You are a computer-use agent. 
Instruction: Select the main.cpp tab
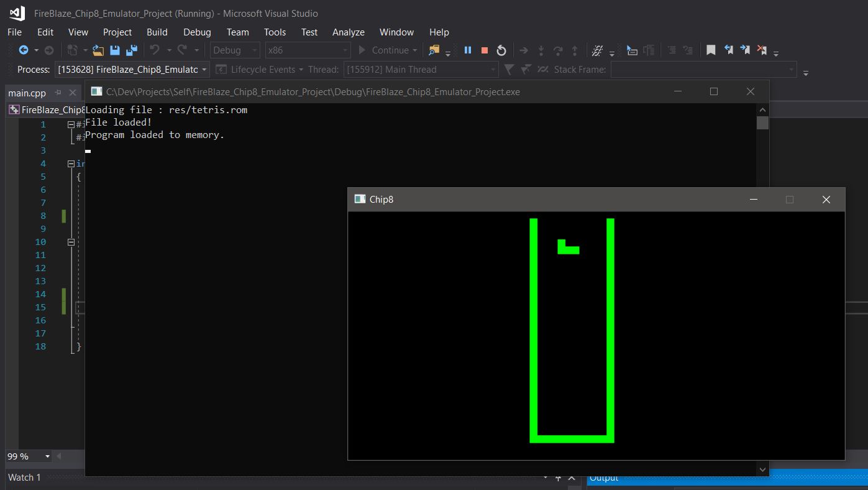[27, 92]
